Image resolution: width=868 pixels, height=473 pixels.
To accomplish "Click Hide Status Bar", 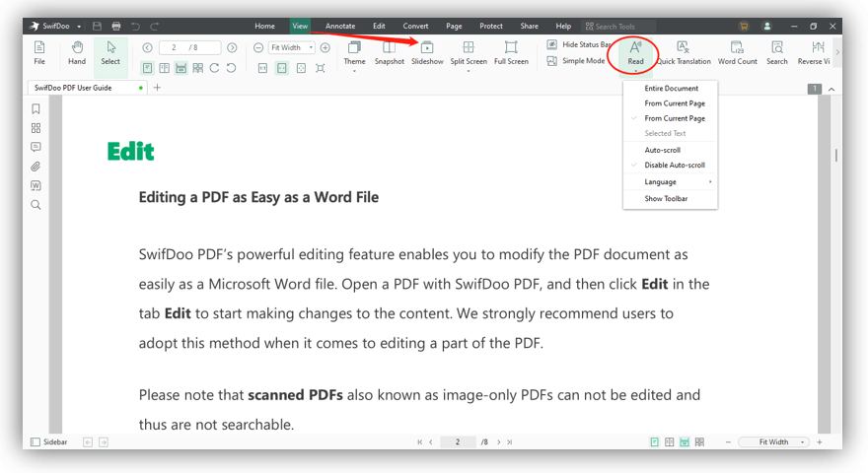I will [x=578, y=44].
